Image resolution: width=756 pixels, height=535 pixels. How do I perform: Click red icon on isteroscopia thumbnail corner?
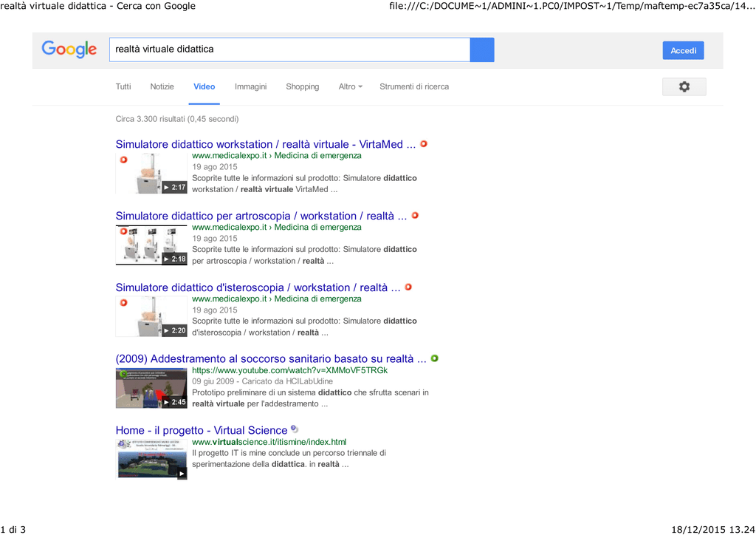(x=124, y=303)
